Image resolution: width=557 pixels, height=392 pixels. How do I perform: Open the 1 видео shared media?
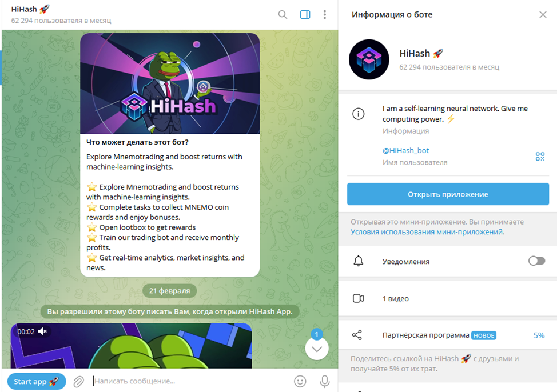click(x=448, y=299)
